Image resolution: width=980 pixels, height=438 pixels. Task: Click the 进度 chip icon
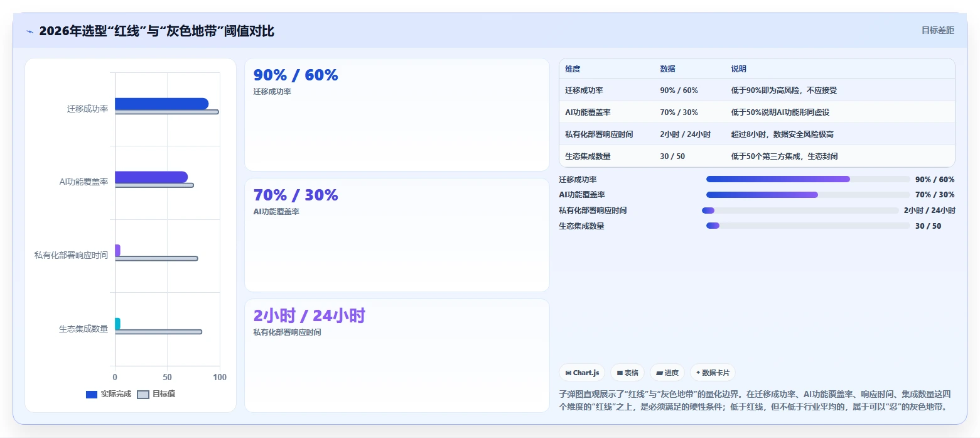click(659, 373)
